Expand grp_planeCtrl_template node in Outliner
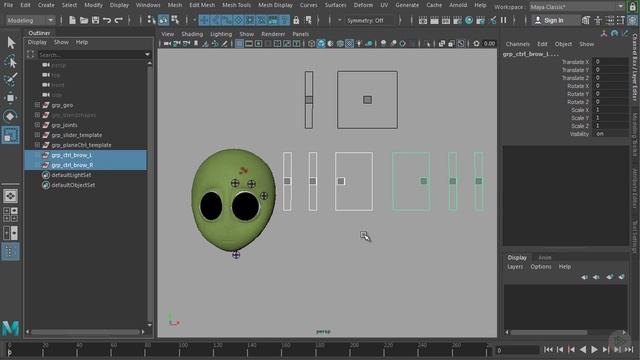 (37, 145)
